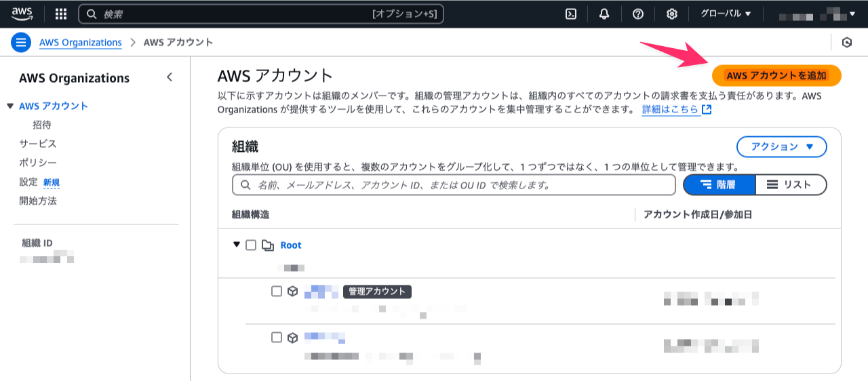This screenshot has width=868, height=381.
Task: Launch the CloudShell terminal icon
Action: [571, 14]
